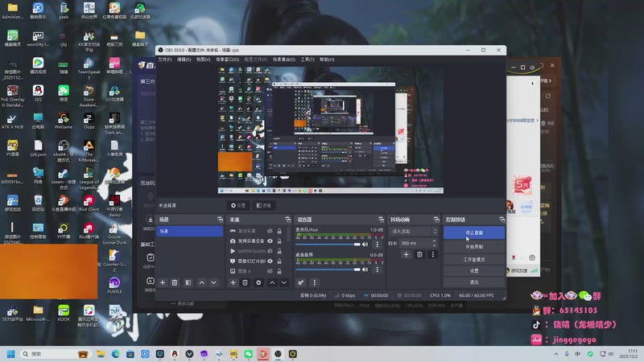The image size is (644, 362).
Task: Click the 开始录制 button
Action: coord(474,246)
